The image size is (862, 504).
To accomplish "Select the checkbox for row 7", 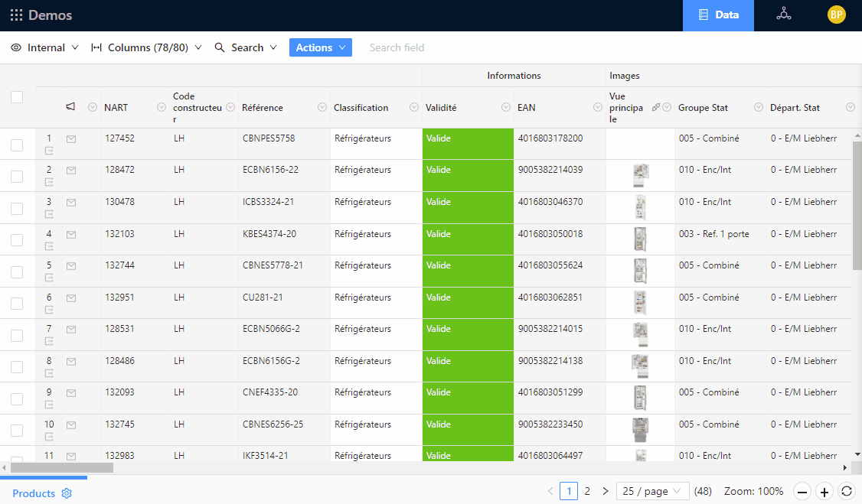I will (17, 335).
